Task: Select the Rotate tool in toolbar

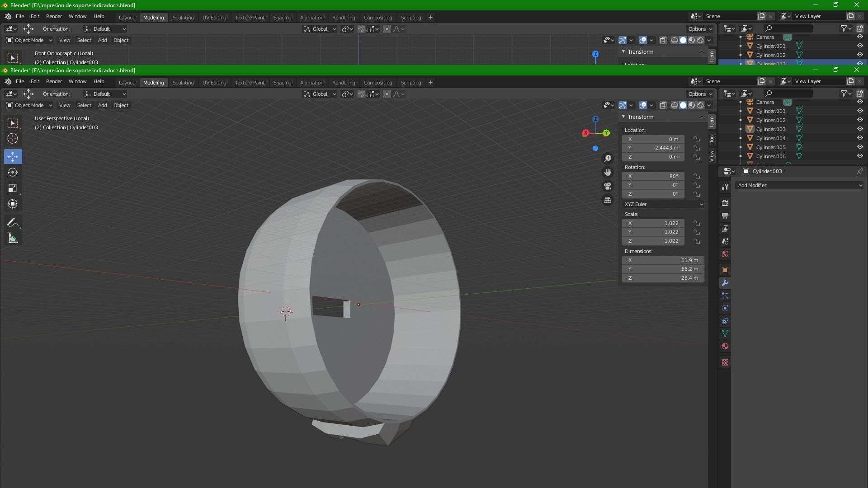Action: click(13, 172)
